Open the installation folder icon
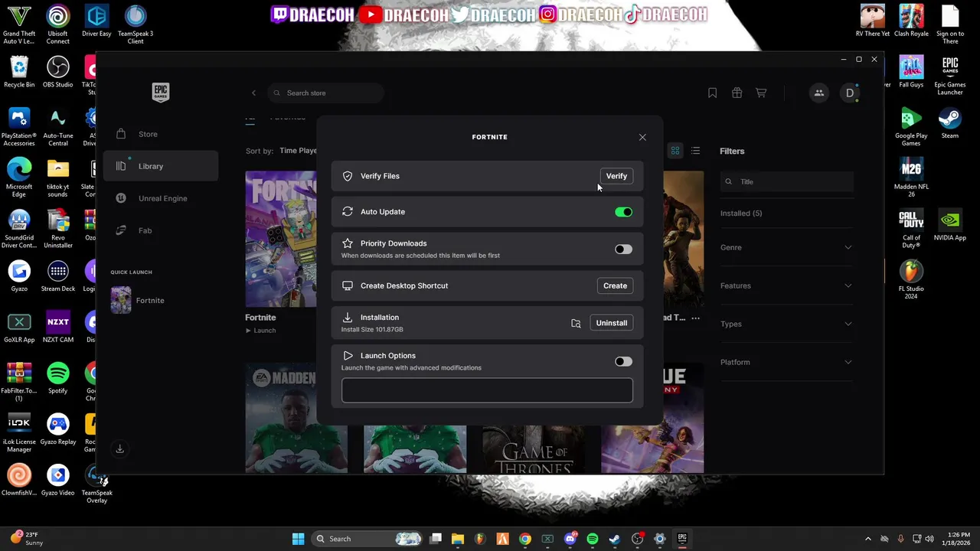Image resolution: width=980 pixels, height=551 pixels. point(576,323)
